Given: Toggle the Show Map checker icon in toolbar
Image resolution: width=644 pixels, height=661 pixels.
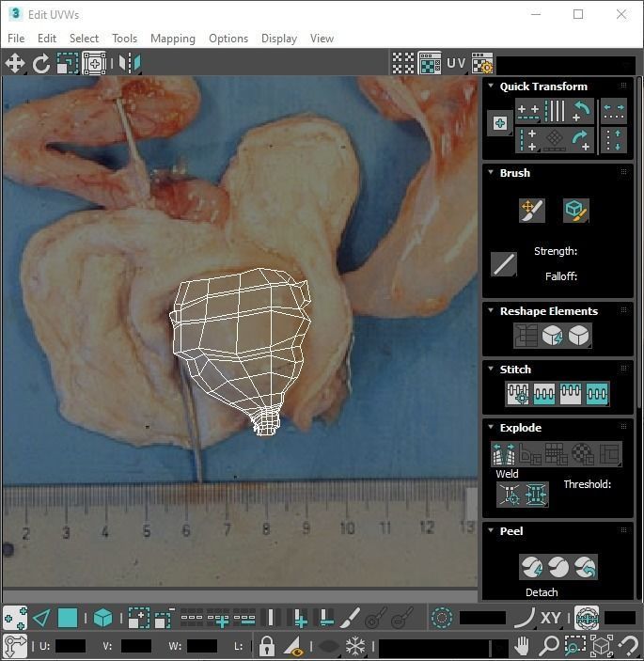Looking at the screenshot, I should 430,63.
